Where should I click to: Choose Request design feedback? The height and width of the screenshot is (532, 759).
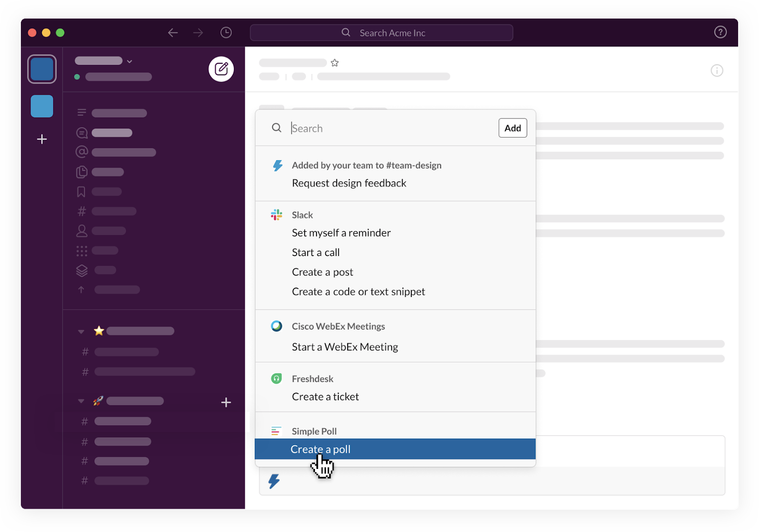click(x=349, y=183)
